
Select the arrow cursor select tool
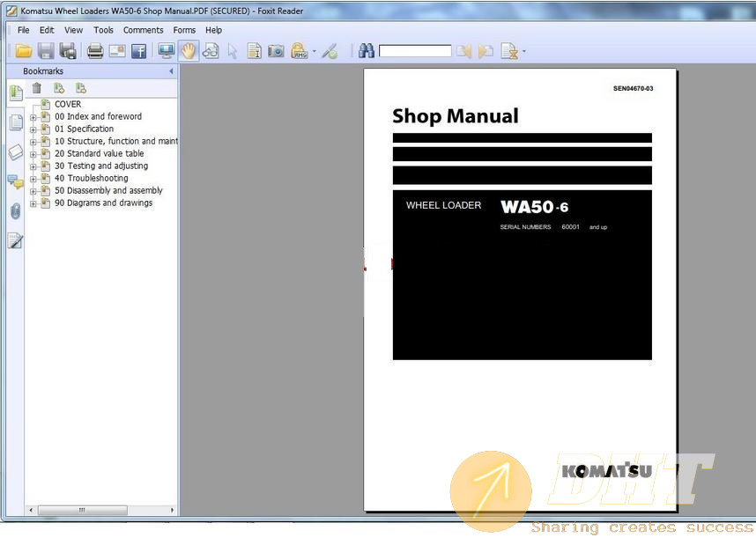(x=233, y=51)
